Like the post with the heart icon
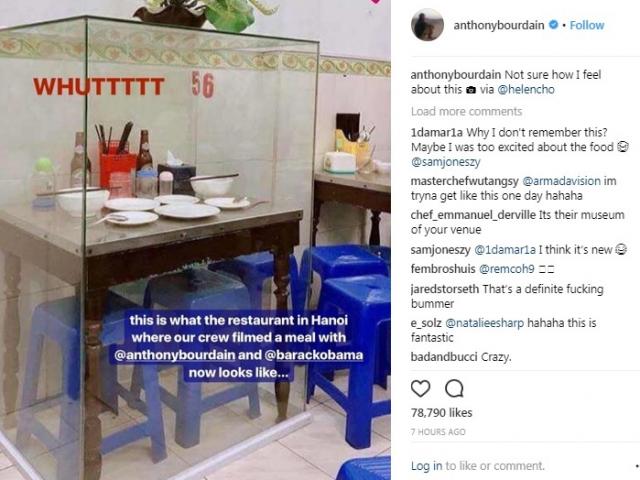This screenshot has height=480, width=640. click(420, 389)
